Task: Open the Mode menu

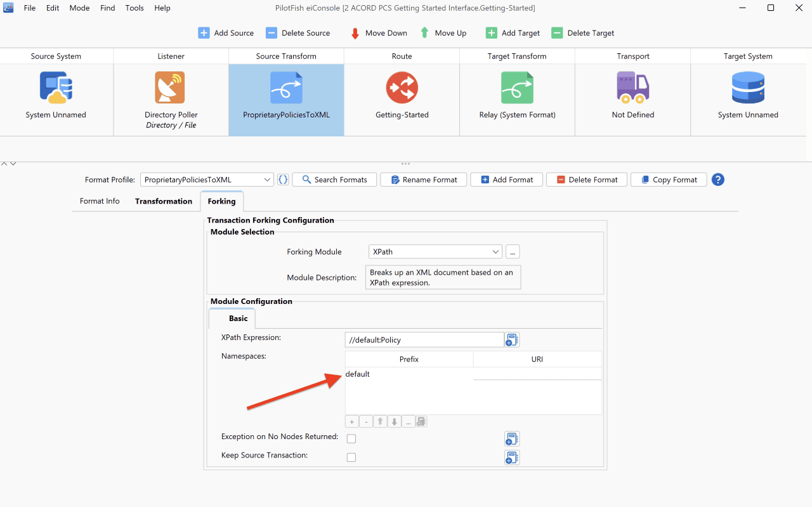Action: [79, 8]
